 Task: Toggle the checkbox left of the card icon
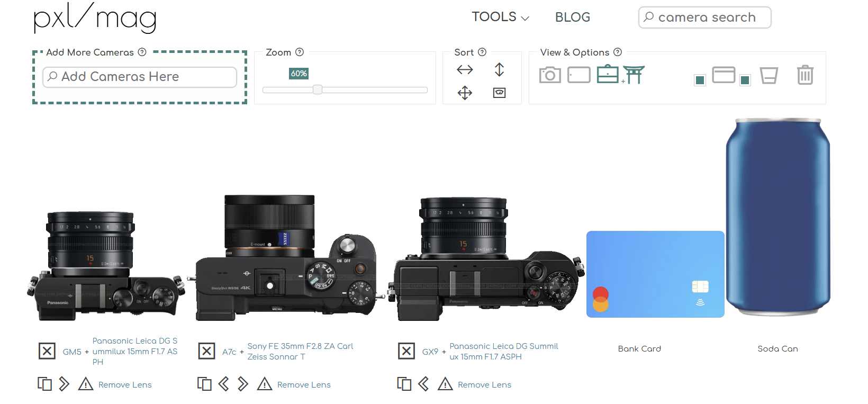point(700,80)
